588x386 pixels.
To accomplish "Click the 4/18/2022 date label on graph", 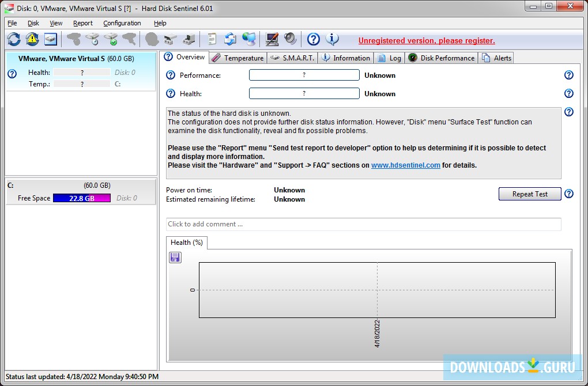I will pyautogui.click(x=377, y=334).
